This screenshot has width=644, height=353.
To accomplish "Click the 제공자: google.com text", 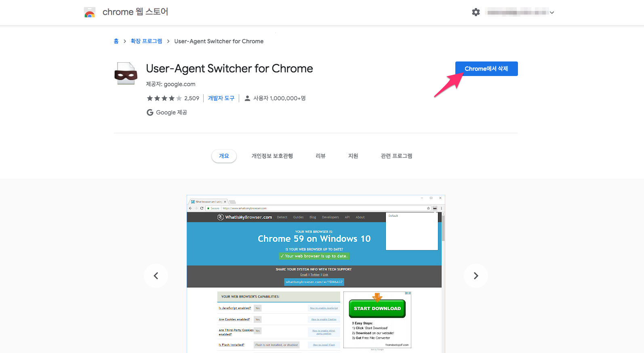I will click(x=170, y=84).
